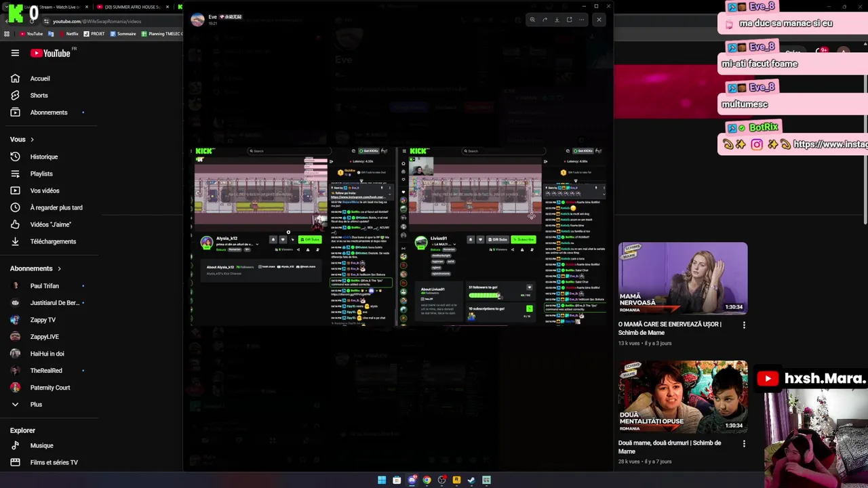Open Vos vidéos in sidebar
Viewport: 868px width, 488px height.
[45, 190]
